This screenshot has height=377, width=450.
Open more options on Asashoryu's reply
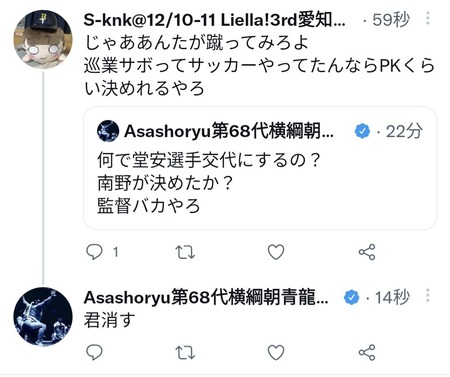[x=428, y=295]
